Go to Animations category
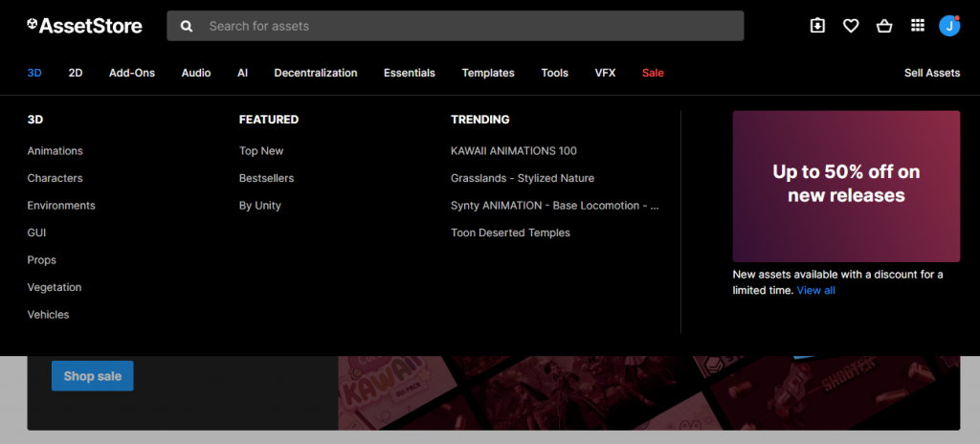This screenshot has height=444, width=980. (55, 151)
